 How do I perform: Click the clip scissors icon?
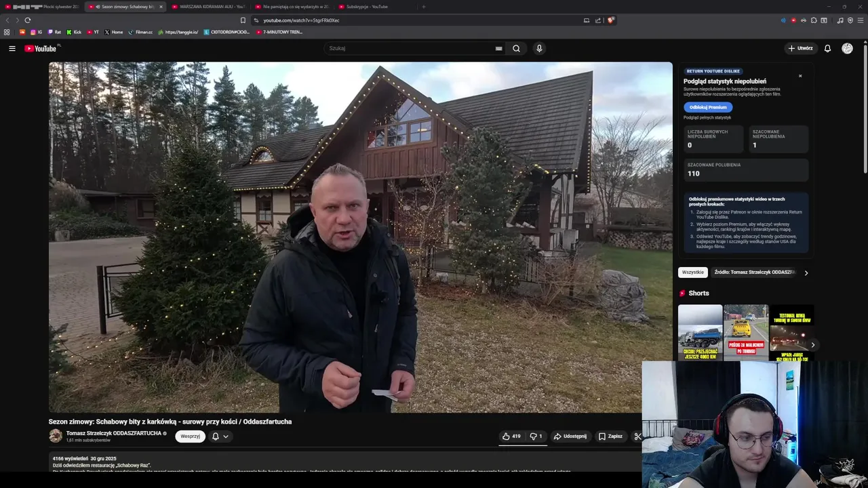(637, 436)
